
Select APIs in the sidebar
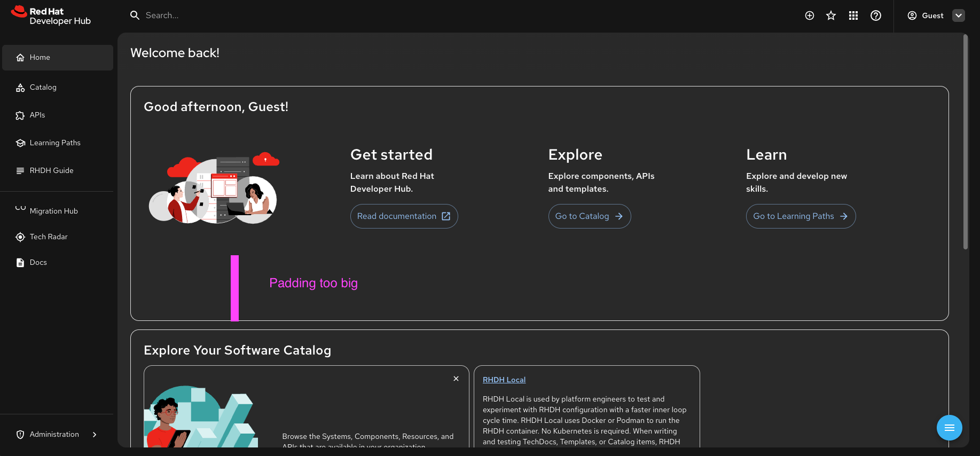(37, 115)
